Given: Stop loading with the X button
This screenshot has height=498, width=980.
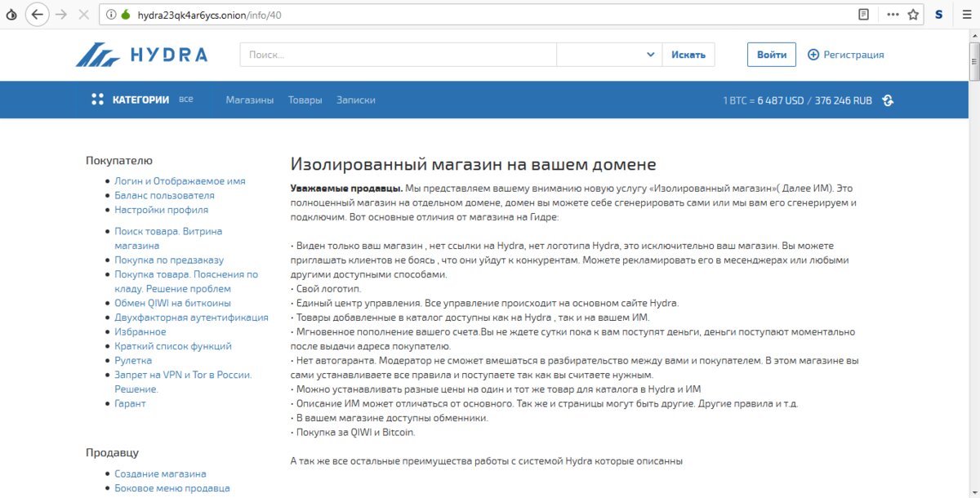Looking at the screenshot, I should tap(85, 15).
